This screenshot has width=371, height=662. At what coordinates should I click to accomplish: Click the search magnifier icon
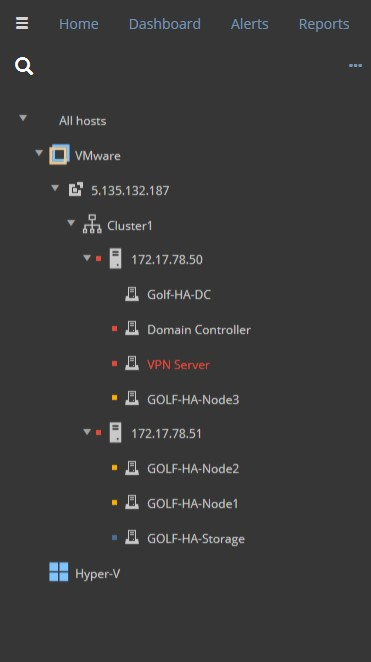coord(24,66)
